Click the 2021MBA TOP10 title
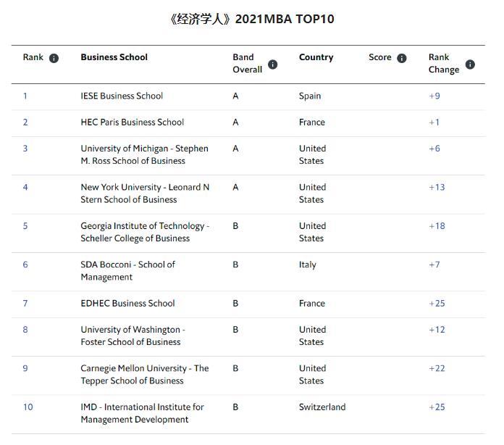This screenshot has width=504, height=445. (252, 19)
